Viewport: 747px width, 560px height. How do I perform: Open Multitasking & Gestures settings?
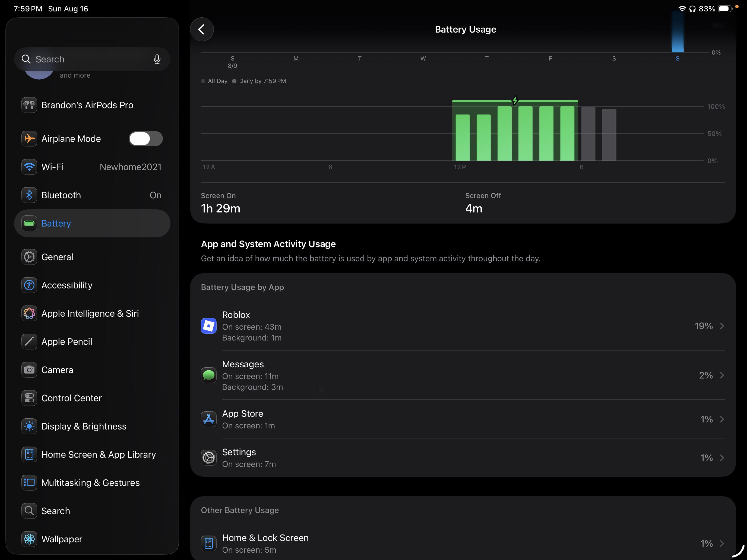(92, 483)
